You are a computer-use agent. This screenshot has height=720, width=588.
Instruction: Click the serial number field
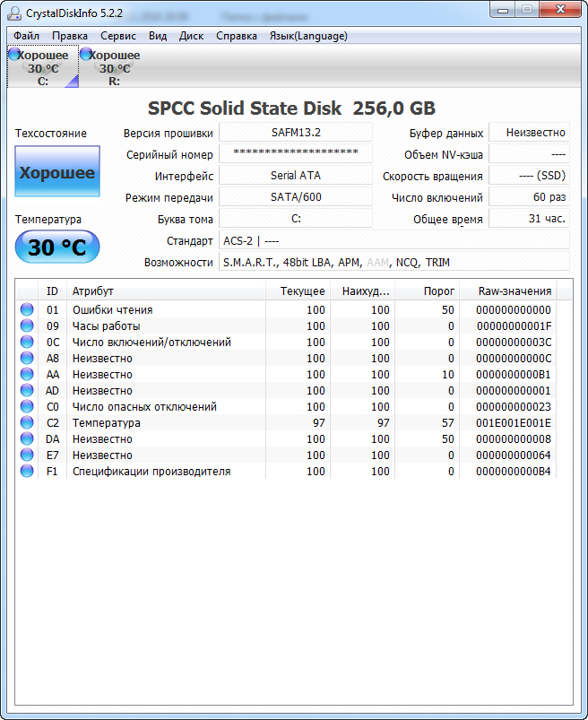[x=296, y=154]
